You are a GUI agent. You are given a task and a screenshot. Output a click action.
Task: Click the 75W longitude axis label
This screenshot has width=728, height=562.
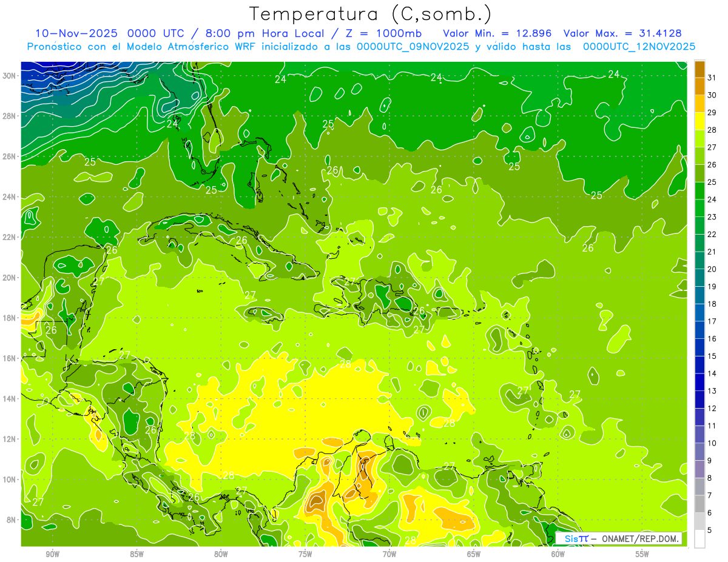(x=305, y=555)
